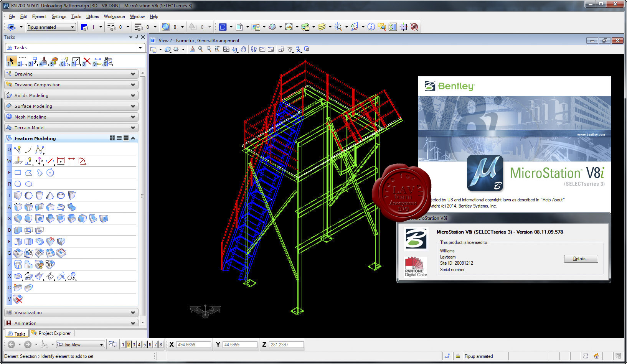Click the Z coordinate input field

point(286,344)
